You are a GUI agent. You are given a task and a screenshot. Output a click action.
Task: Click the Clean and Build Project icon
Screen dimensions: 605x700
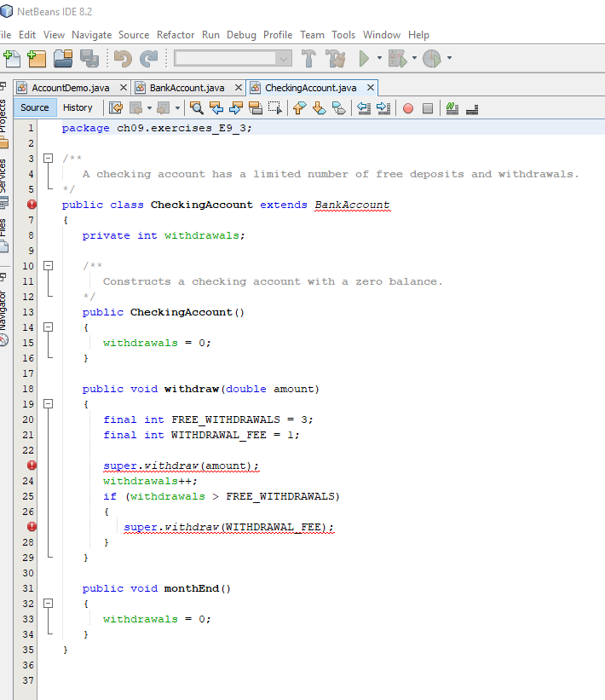[335, 59]
